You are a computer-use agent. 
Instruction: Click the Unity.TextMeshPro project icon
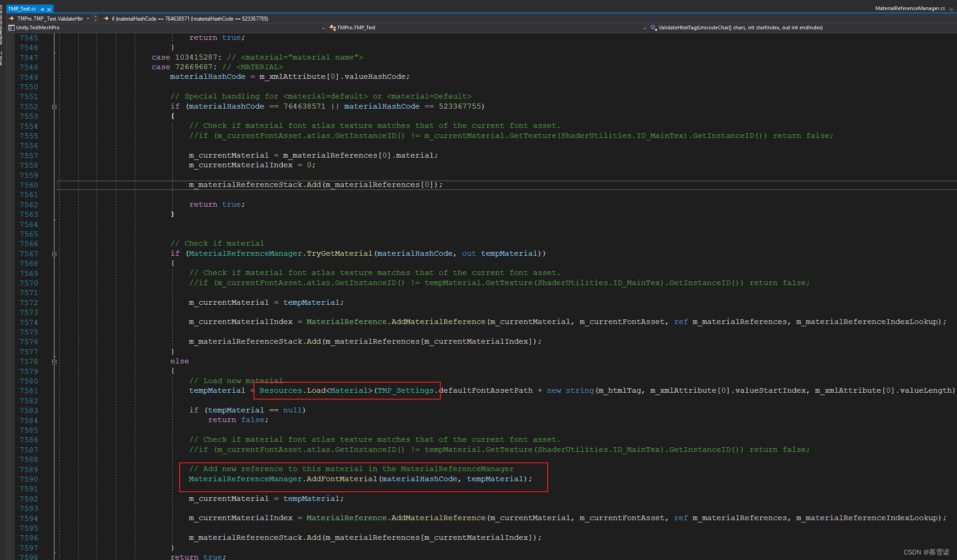tap(11, 27)
